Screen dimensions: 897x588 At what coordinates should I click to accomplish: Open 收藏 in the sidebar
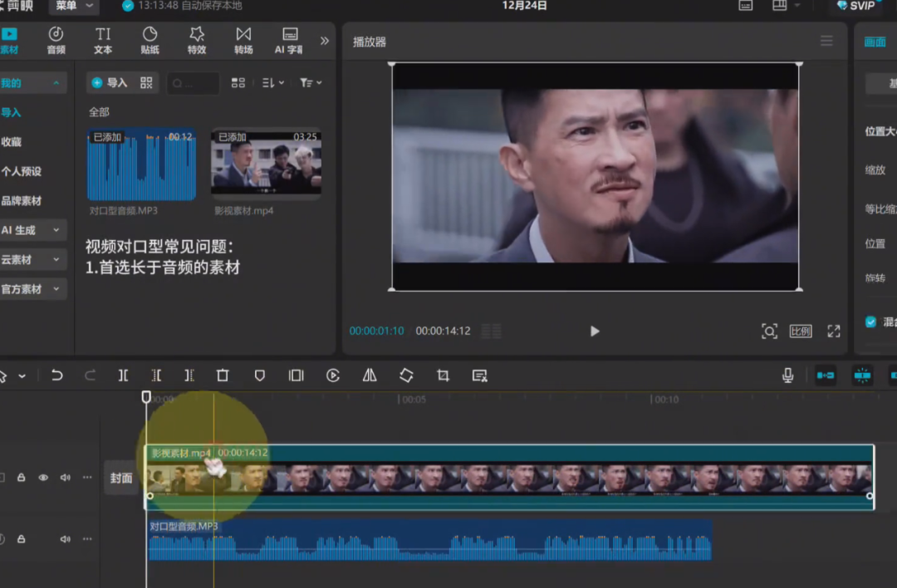[12, 142]
